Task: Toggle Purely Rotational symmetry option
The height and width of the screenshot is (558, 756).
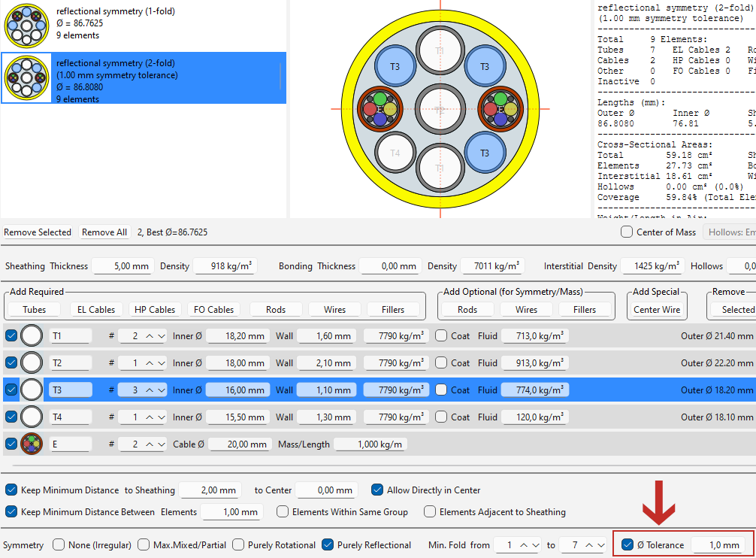Action: coord(238,545)
